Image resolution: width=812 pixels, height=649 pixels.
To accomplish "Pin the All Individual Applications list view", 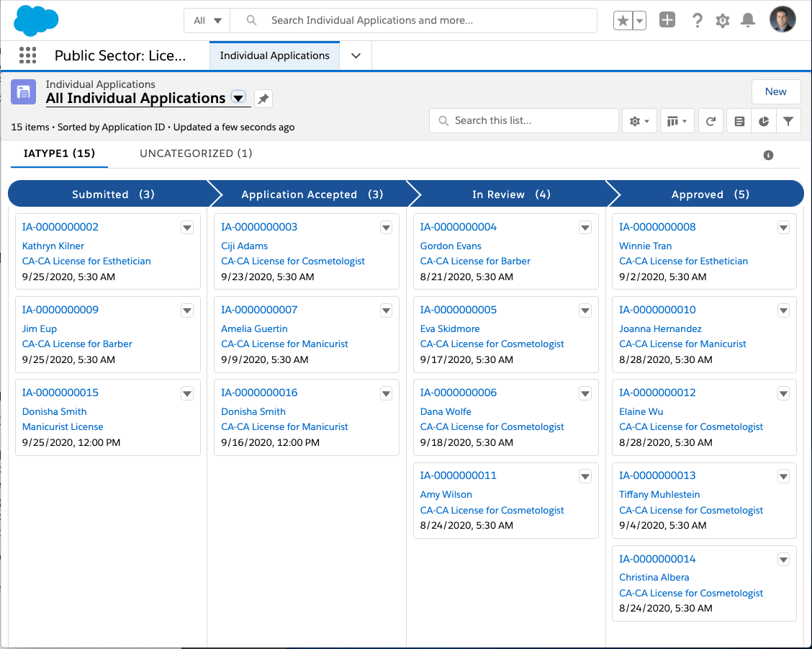I will pyautogui.click(x=263, y=99).
